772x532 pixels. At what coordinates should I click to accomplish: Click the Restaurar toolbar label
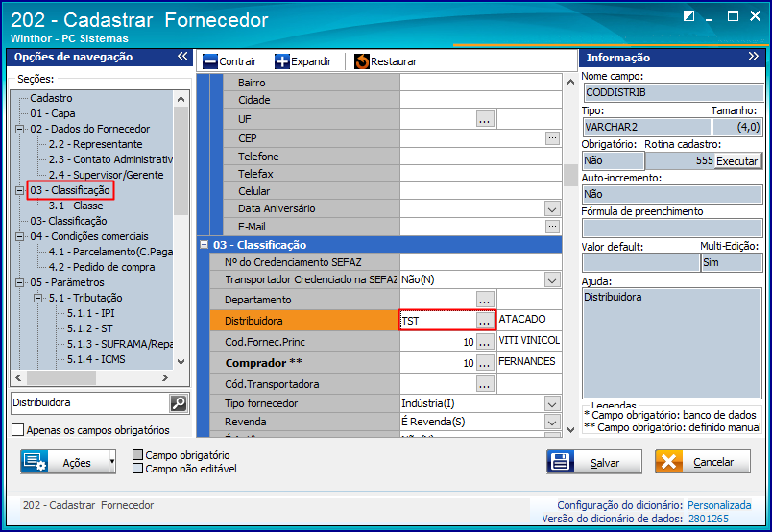[394, 61]
